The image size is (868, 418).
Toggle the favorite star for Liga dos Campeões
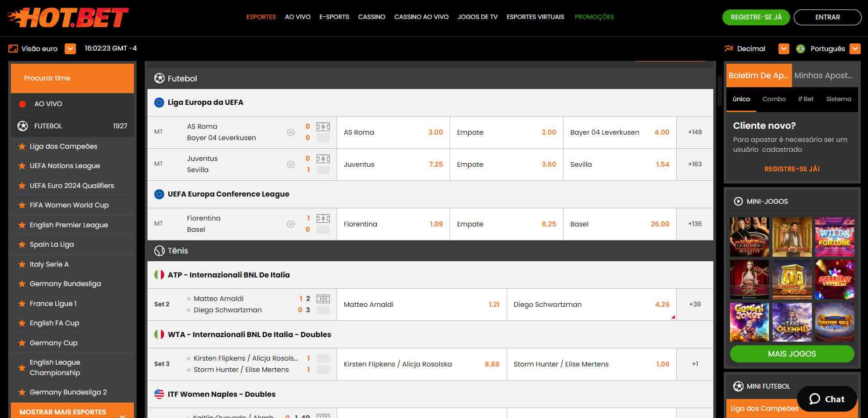[22, 146]
